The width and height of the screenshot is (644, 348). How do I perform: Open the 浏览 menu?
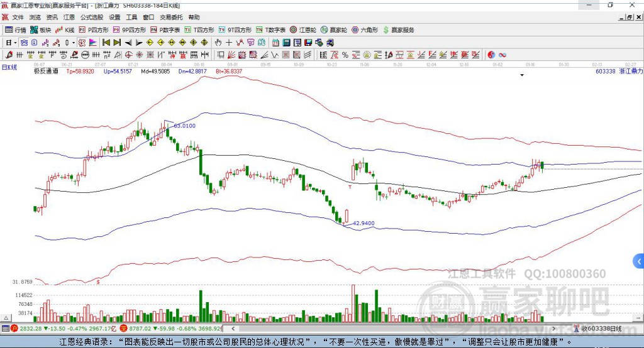(x=35, y=17)
